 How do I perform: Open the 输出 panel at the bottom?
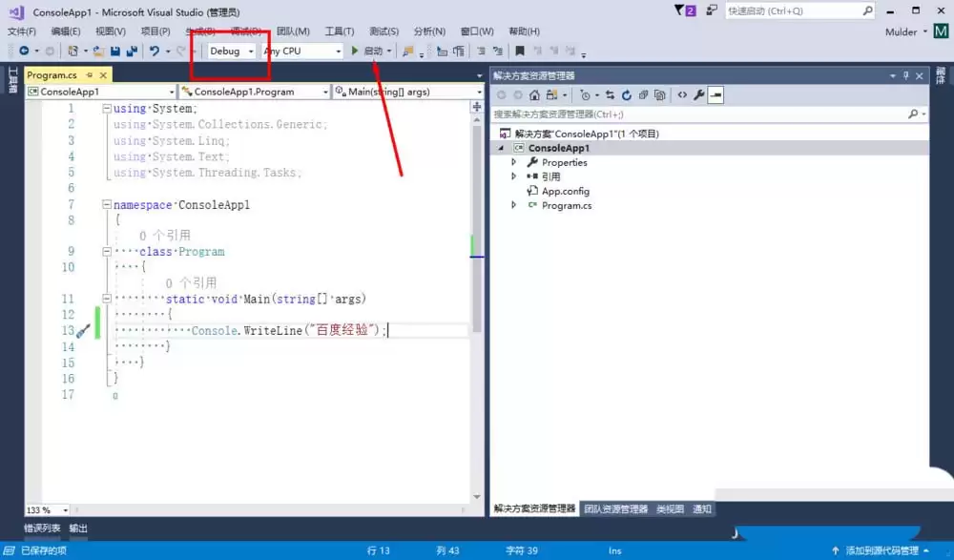78,528
